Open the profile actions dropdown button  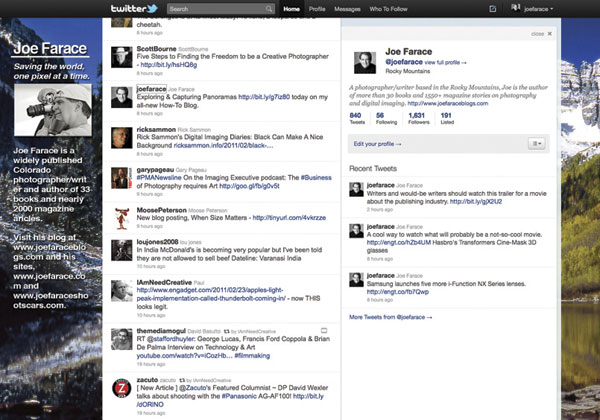(536, 144)
